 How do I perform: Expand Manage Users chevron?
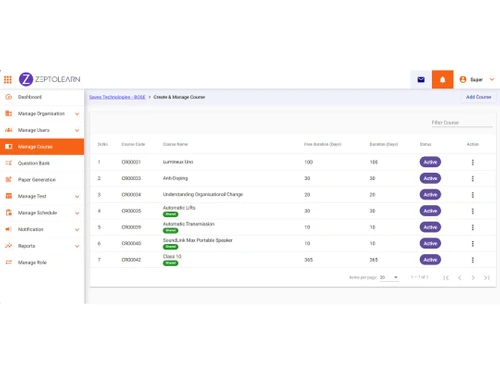(x=77, y=130)
